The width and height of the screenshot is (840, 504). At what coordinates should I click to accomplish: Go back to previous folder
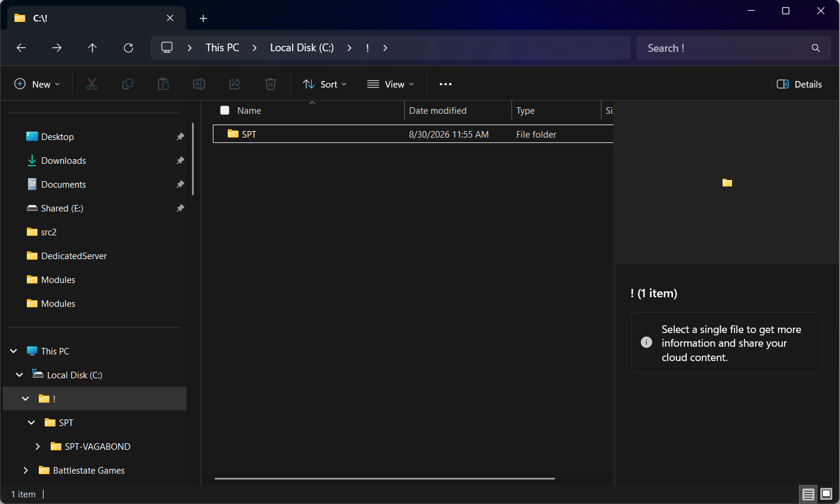click(21, 48)
